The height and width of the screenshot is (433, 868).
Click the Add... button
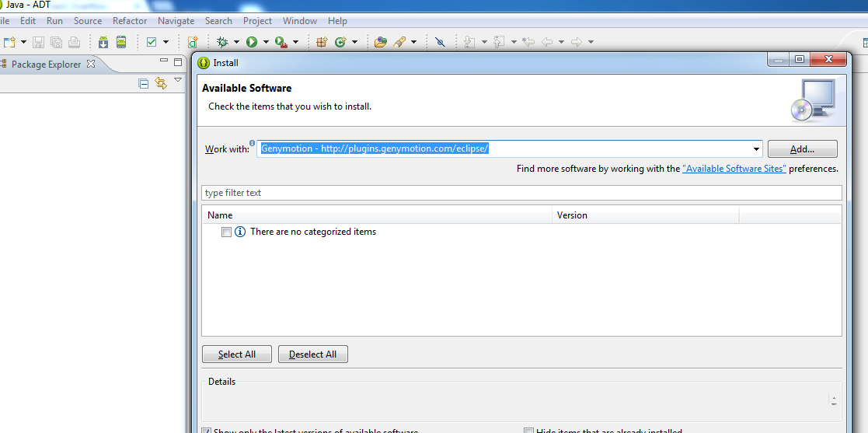[802, 149]
